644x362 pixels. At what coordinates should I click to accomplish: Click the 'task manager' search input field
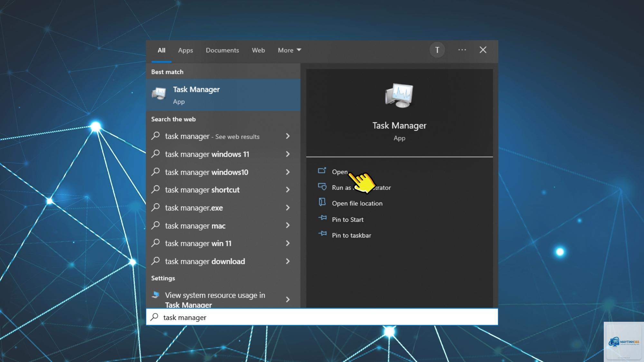point(322,317)
